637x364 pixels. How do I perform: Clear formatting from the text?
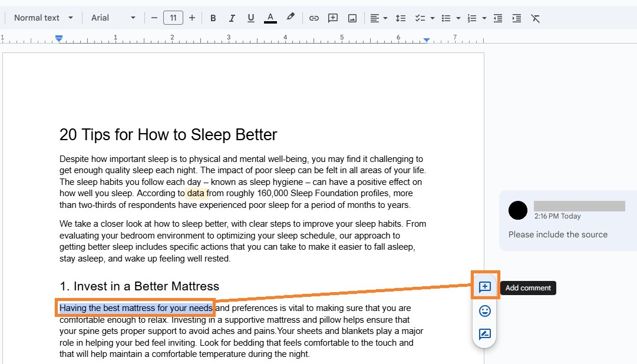click(x=535, y=18)
